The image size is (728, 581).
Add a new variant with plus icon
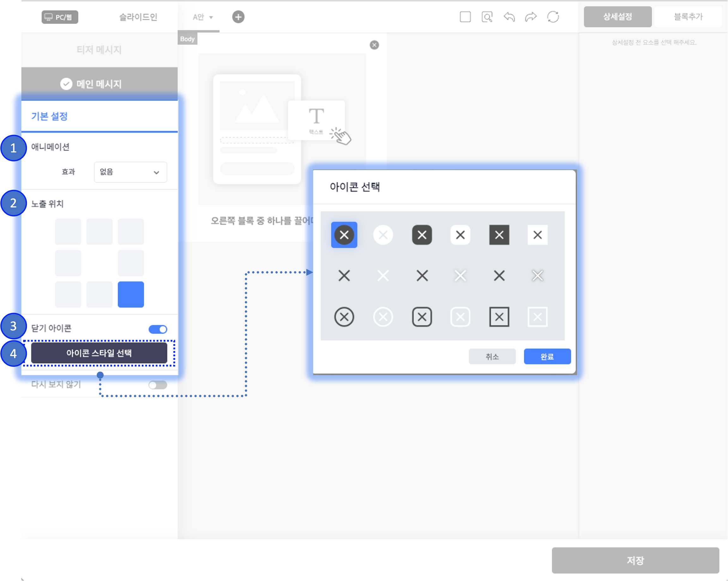[238, 16]
